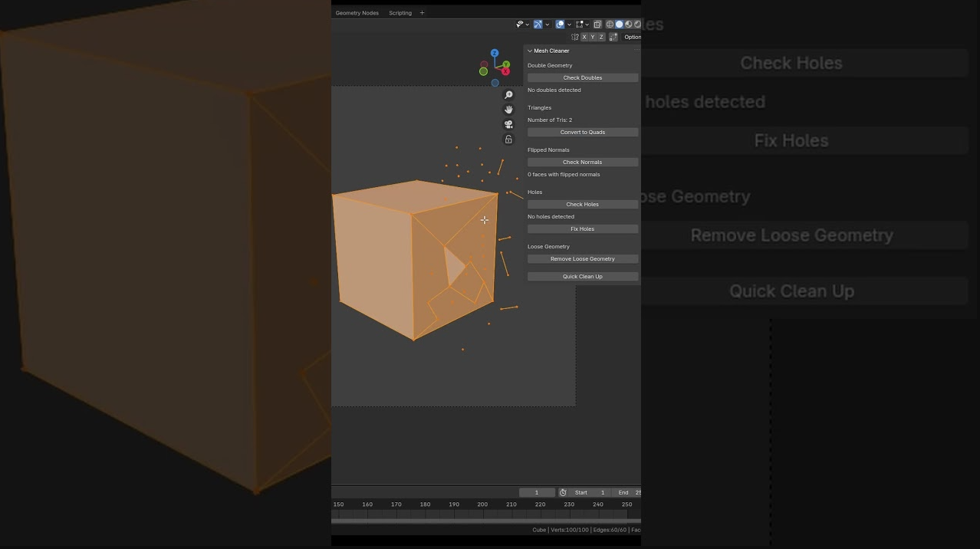The height and width of the screenshot is (549, 980).
Task: Open the mesh edit overlays dropdown arrow
Action: pyautogui.click(x=587, y=25)
